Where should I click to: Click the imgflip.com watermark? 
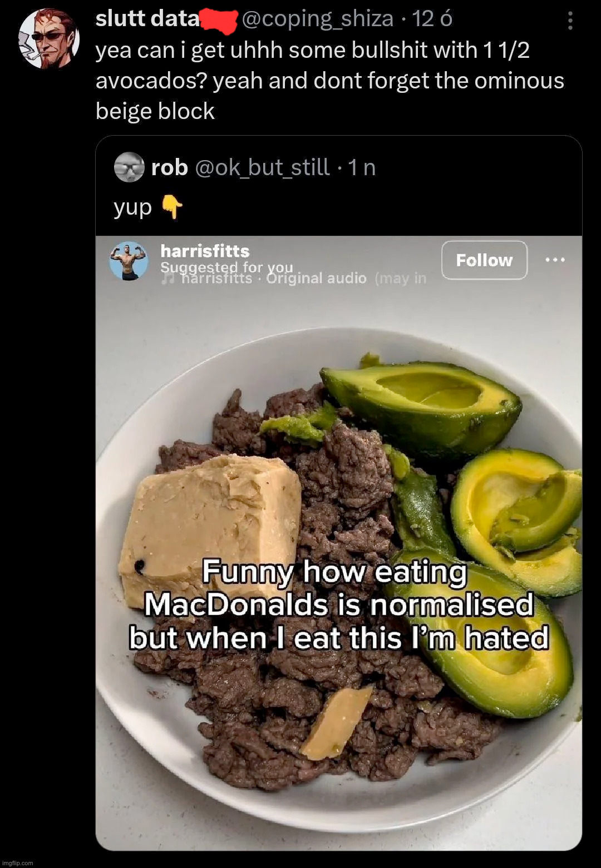(17, 863)
